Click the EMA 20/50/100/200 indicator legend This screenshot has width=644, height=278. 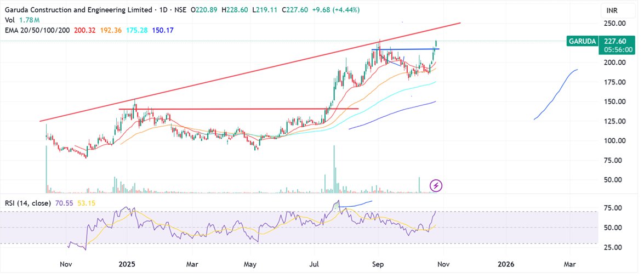(x=37, y=30)
